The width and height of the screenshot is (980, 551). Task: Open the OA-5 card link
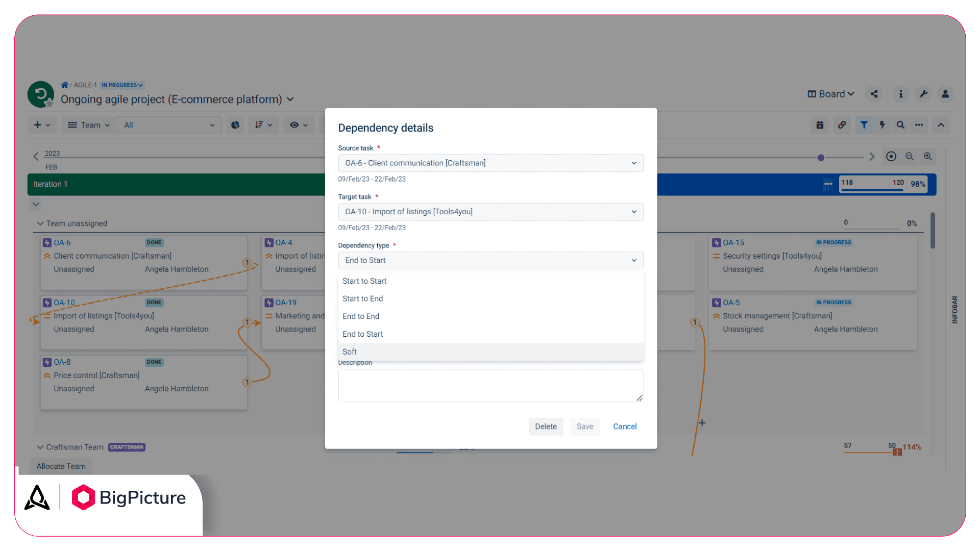pyautogui.click(x=731, y=303)
